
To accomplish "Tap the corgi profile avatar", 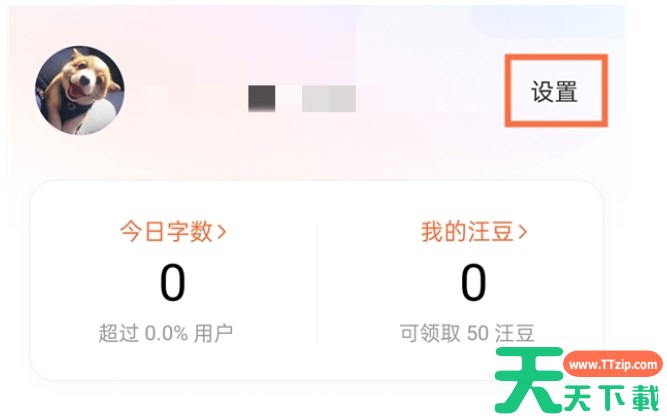I will [80, 90].
